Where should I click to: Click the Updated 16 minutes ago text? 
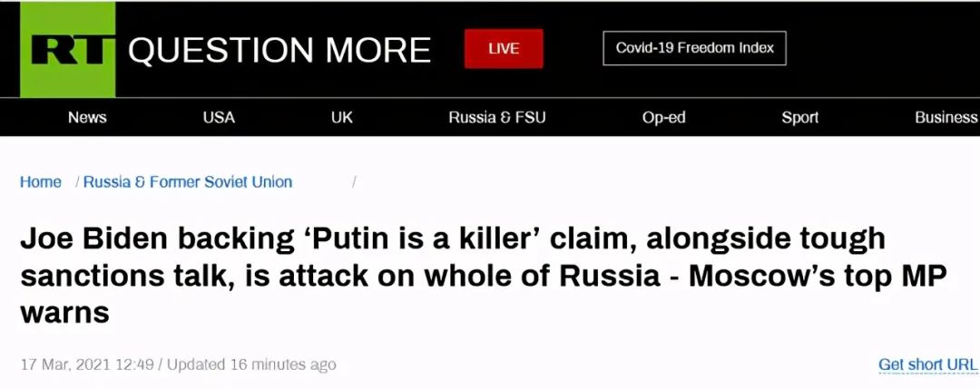click(x=251, y=365)
